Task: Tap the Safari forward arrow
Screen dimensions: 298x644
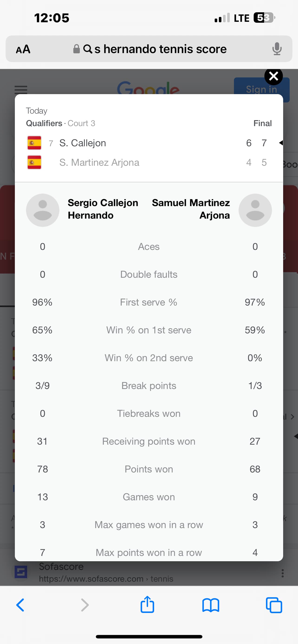Action: (x=85, y=605)
